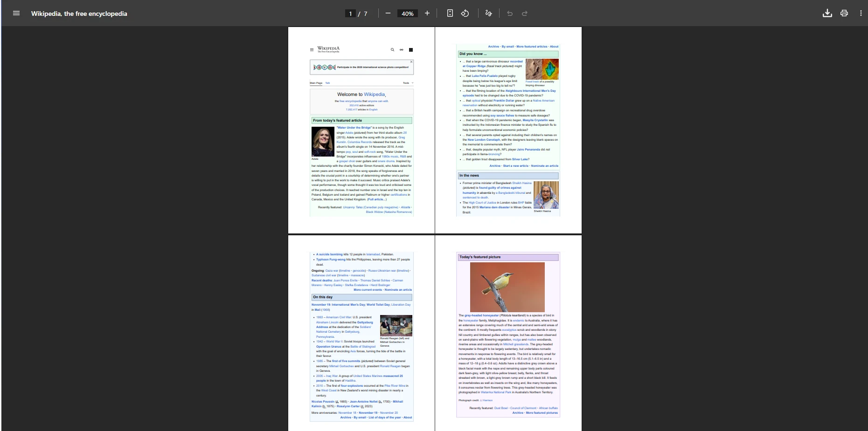868x431 pixels.
Task: Click the Wikipedia hamburger menu in the page
Action: tap(312, 50)
